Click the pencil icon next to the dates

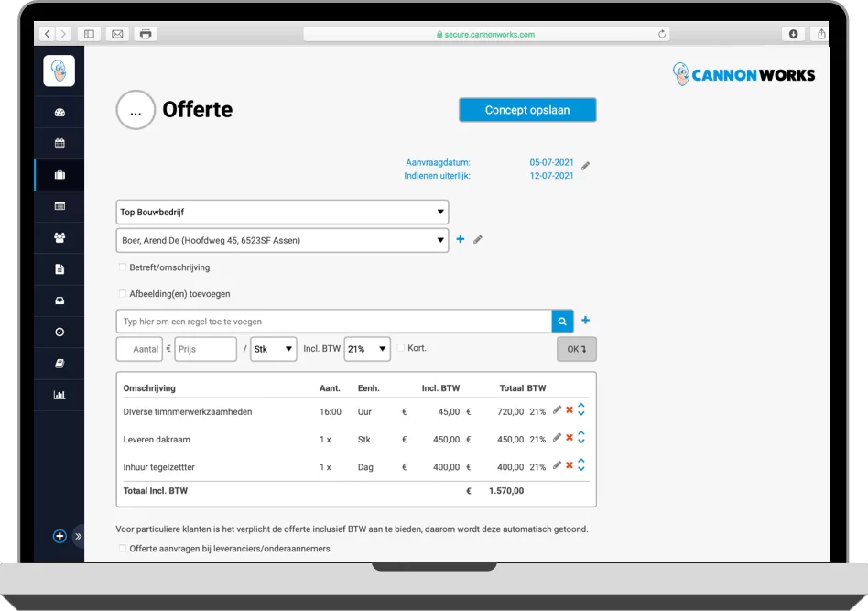point(586,166)
